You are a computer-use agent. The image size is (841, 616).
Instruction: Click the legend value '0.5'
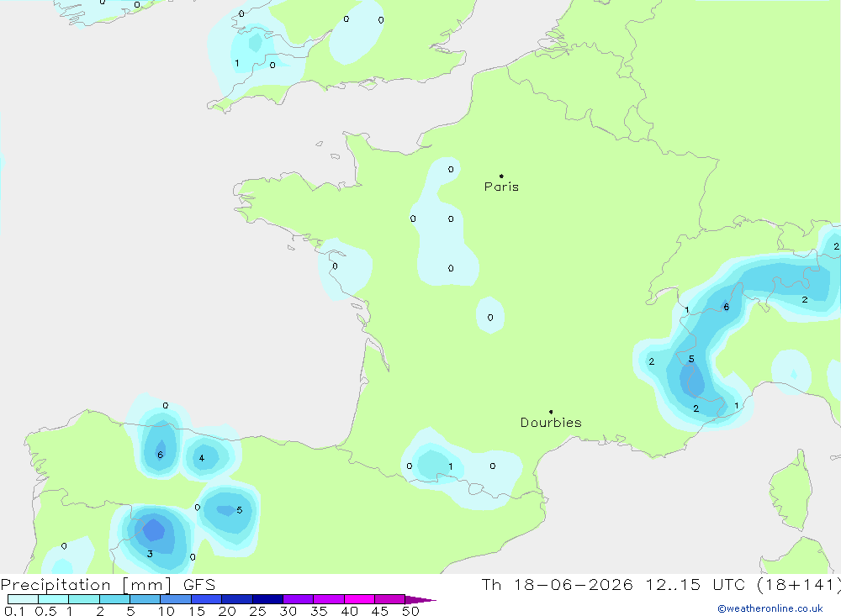(45, 611)
